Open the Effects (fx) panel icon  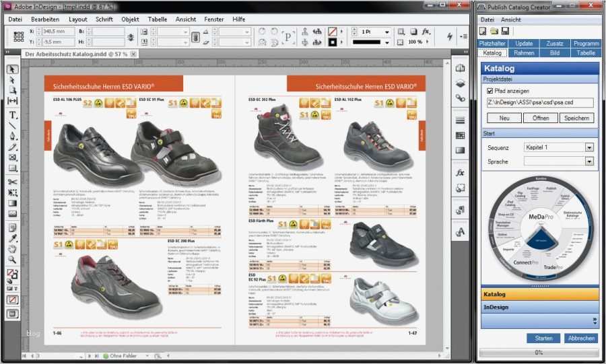tap(461, 173)
